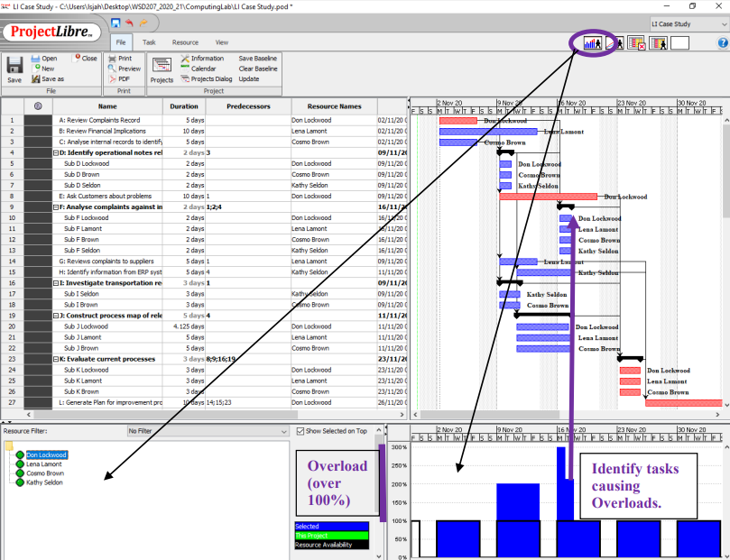Viewport: 730px width, 560px height.
Task: Click the black Resource Availability legend entry
Action: tap(332, 545)
